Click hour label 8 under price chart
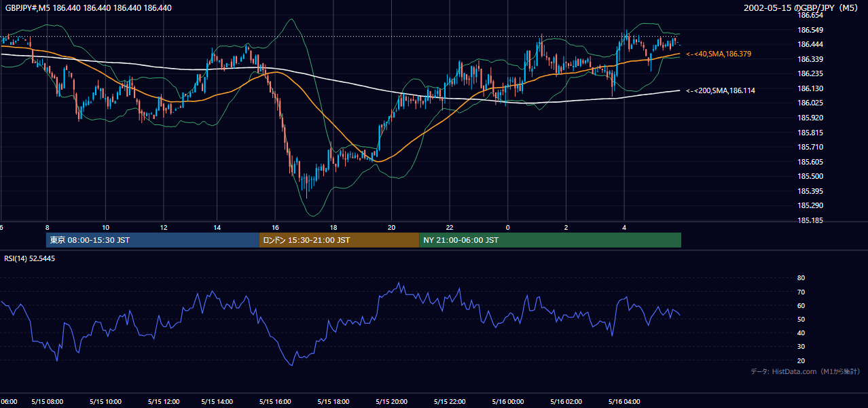 (x=47, y=227)
